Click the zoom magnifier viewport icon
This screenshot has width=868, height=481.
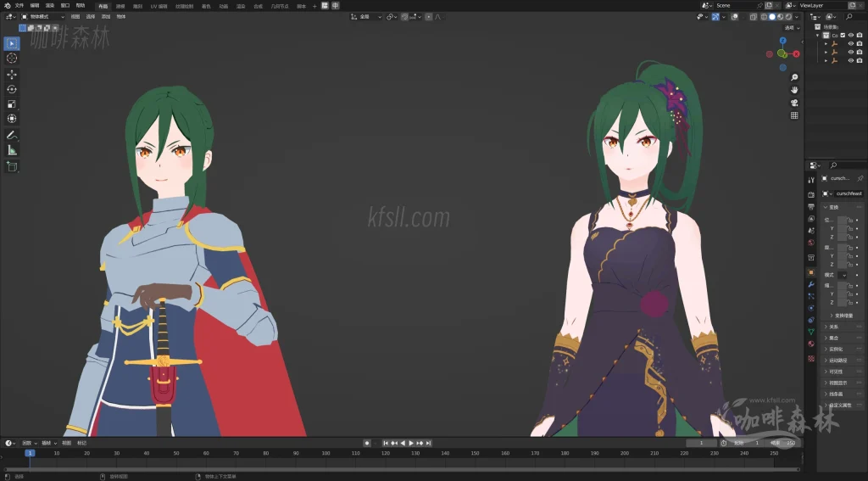point(794,77)
